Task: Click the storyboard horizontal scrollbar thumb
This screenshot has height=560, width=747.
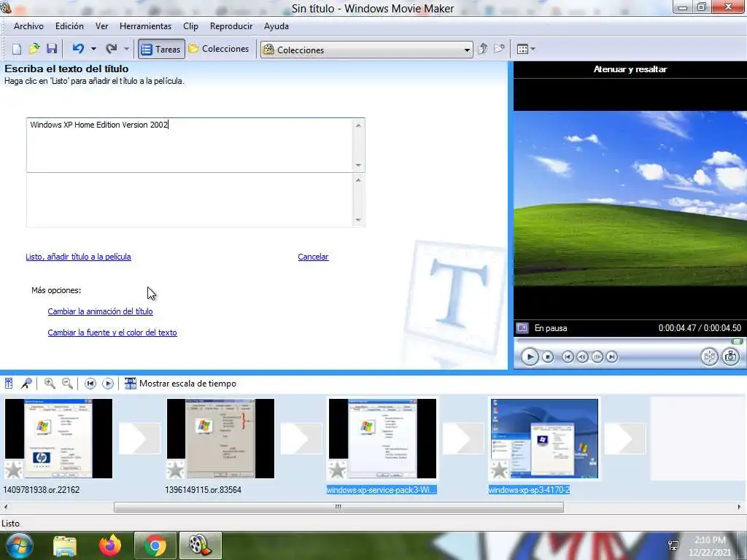Action: tap(338, 507)
